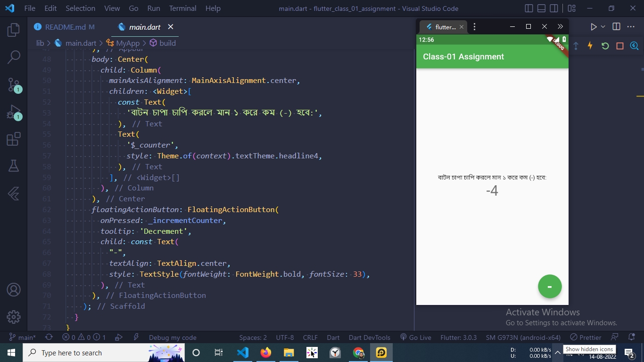
Task: Open the Widget Inspector debug icon
Action: coord(634,46)
